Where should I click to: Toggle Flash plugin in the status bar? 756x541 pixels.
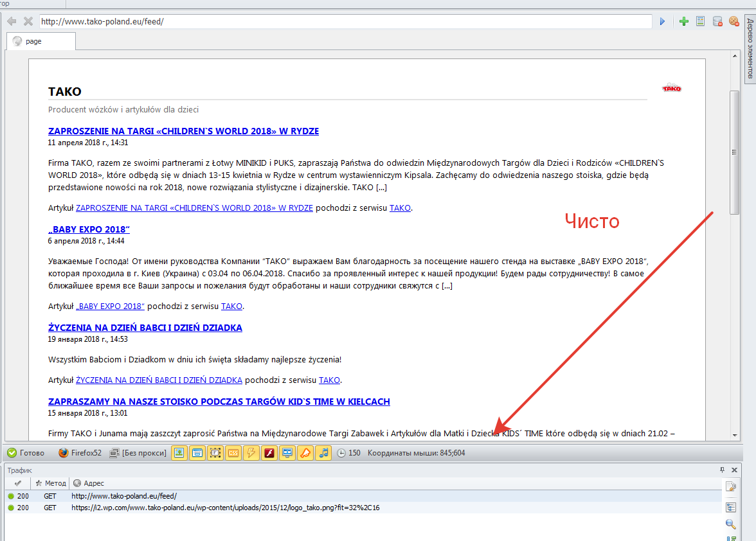coord(269,453)
